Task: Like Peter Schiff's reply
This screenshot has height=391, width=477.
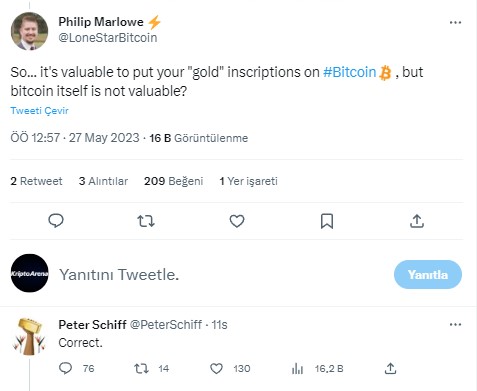Action: (x=216, y=369)
